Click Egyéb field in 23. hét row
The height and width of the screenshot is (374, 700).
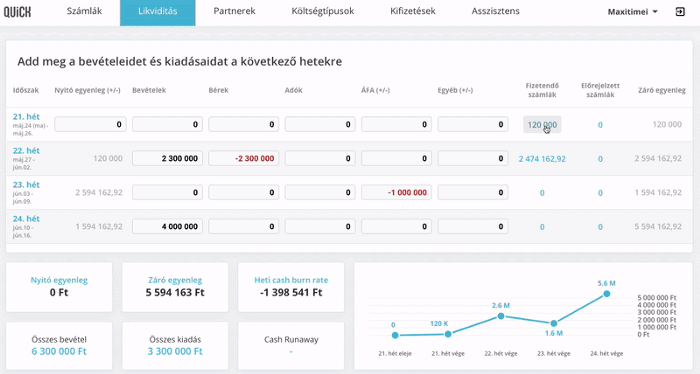pos(473,192)
